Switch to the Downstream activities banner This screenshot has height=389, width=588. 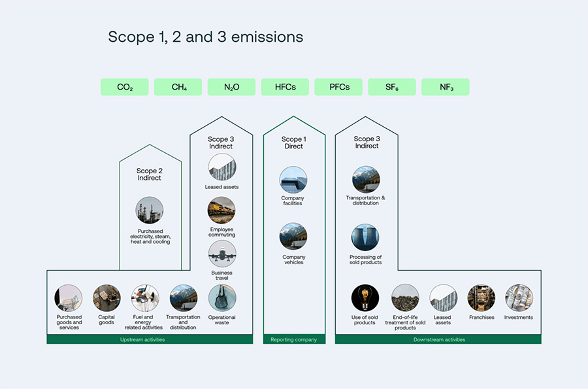tap(438, 340)
